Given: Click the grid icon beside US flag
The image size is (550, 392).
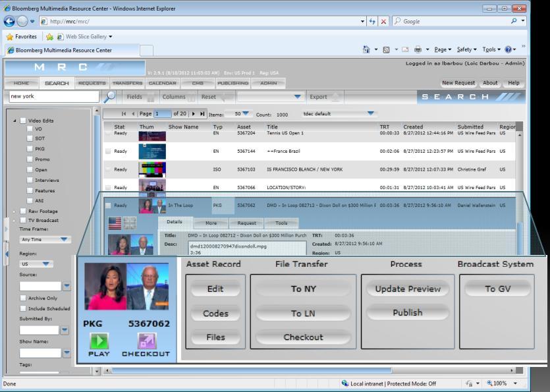Looking at the screenshot, I should tap(130, 223).
